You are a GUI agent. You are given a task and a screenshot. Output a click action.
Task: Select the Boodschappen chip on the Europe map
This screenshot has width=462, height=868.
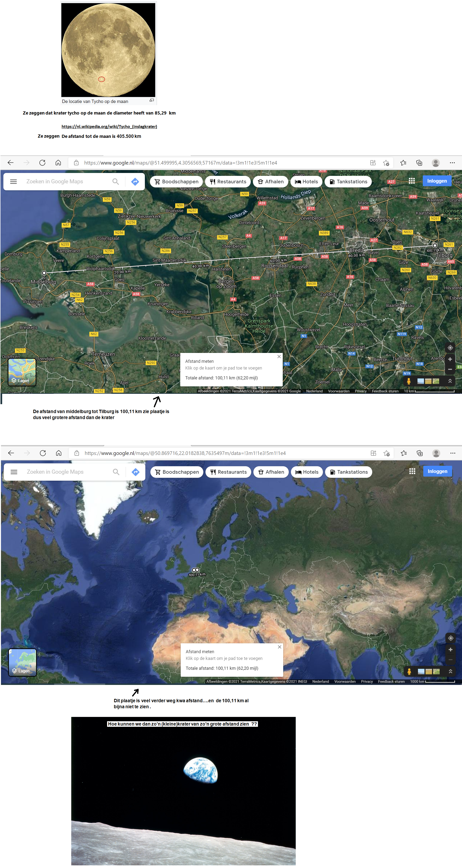coord(177,472)
